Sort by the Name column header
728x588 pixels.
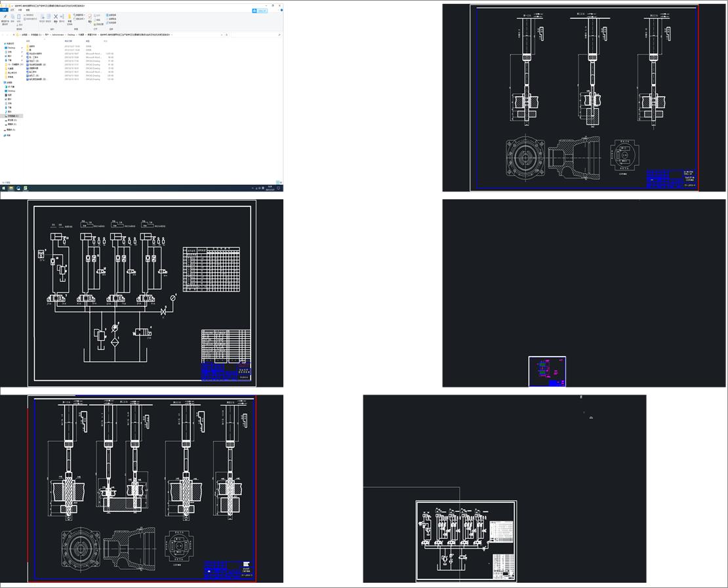pos(28,41)
